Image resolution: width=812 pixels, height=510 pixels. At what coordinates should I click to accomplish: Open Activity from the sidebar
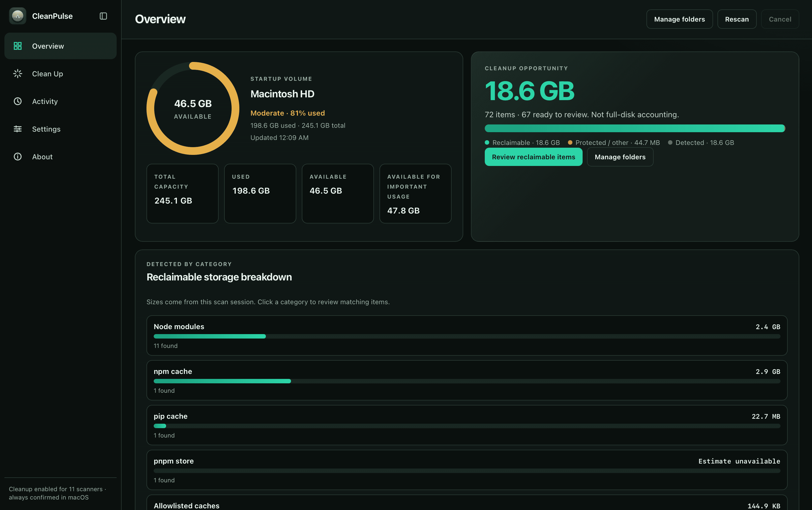click(x=60, y=101)
